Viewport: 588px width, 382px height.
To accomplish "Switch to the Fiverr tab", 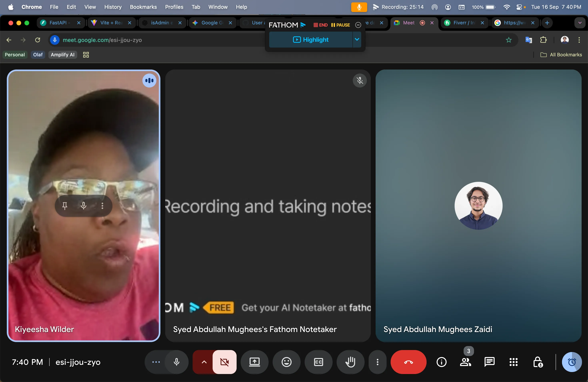I will click(463, 23).
